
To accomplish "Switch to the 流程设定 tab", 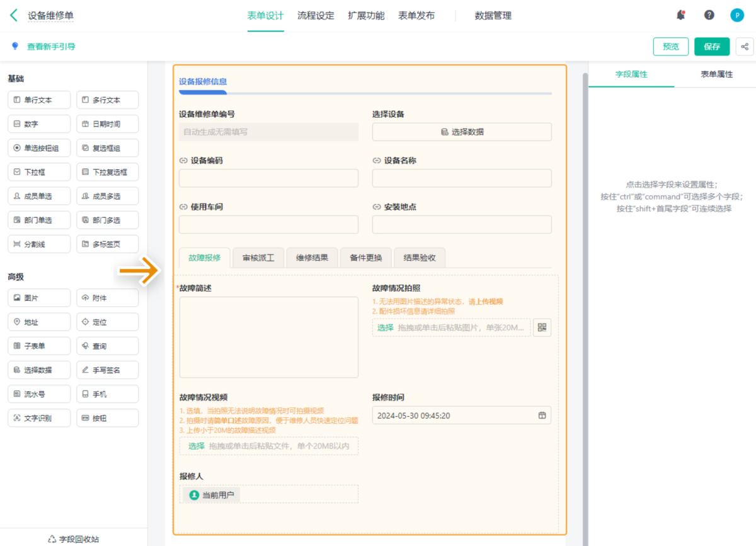I will pos(316,16).
